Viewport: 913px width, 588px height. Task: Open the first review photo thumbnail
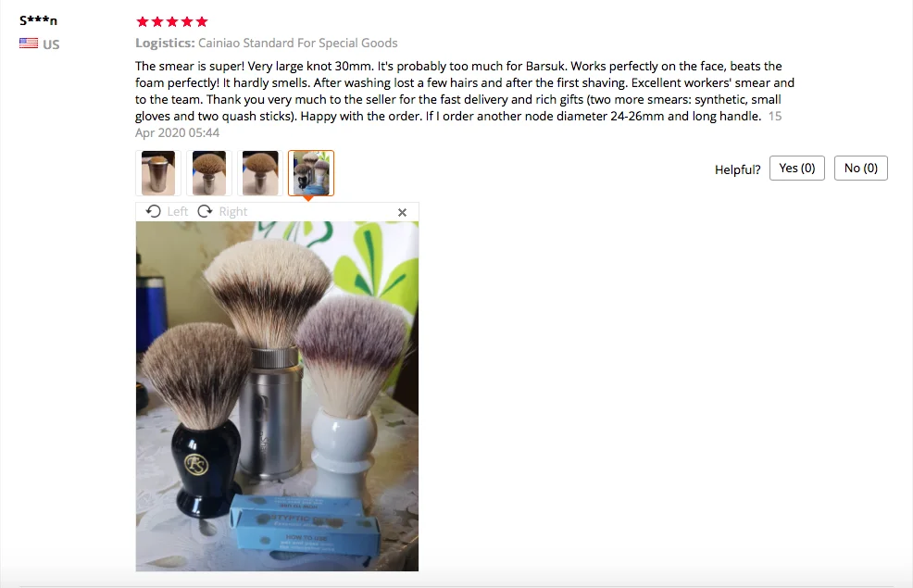[x=157, y=173]
